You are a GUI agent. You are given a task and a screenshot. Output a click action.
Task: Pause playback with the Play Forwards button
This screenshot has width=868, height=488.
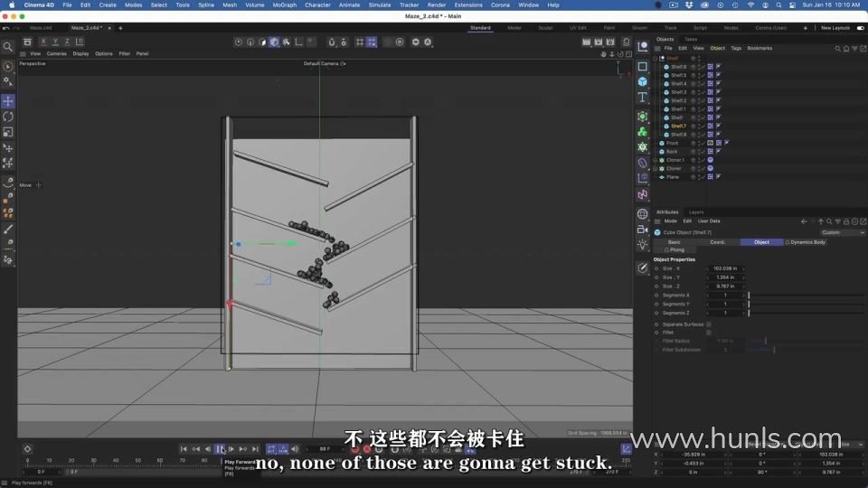tap(220, 449)
